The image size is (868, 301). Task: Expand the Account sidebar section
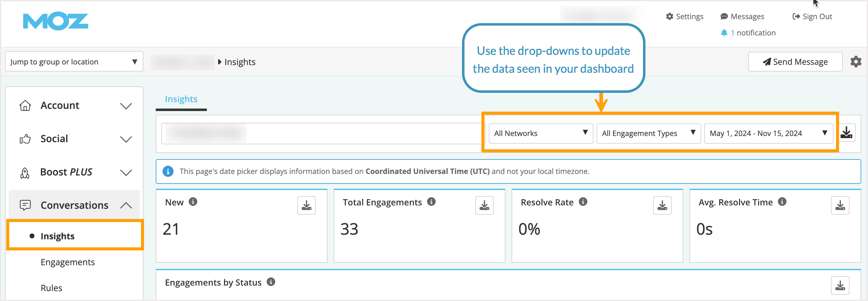click(x=126, y=105)
